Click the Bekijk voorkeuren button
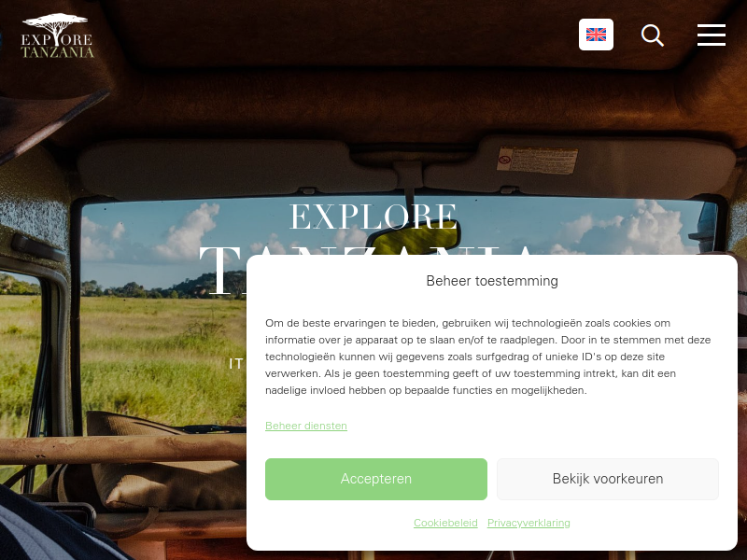The height and width of the screenshot is (560, 747). click(x=608, y=479)
